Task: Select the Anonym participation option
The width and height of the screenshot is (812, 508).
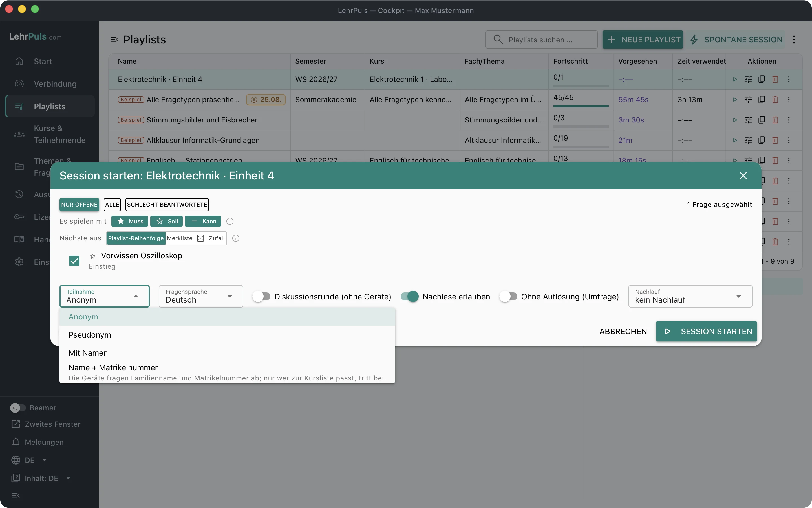Action: point(227,317)
